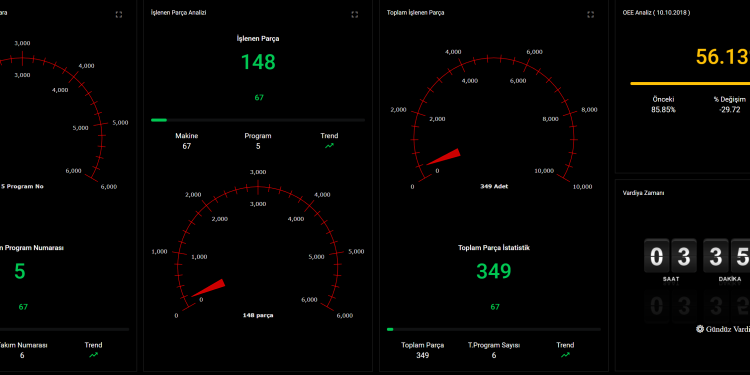Click the large green 349 value
The image size is (750, 375).
494,271
